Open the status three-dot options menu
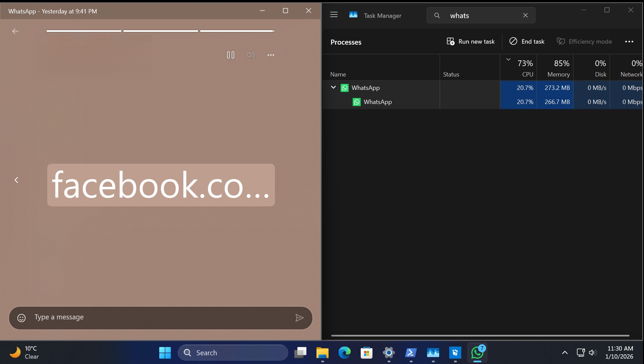Image resolution: width=644 pixels, height=364 pixels. 271,55
